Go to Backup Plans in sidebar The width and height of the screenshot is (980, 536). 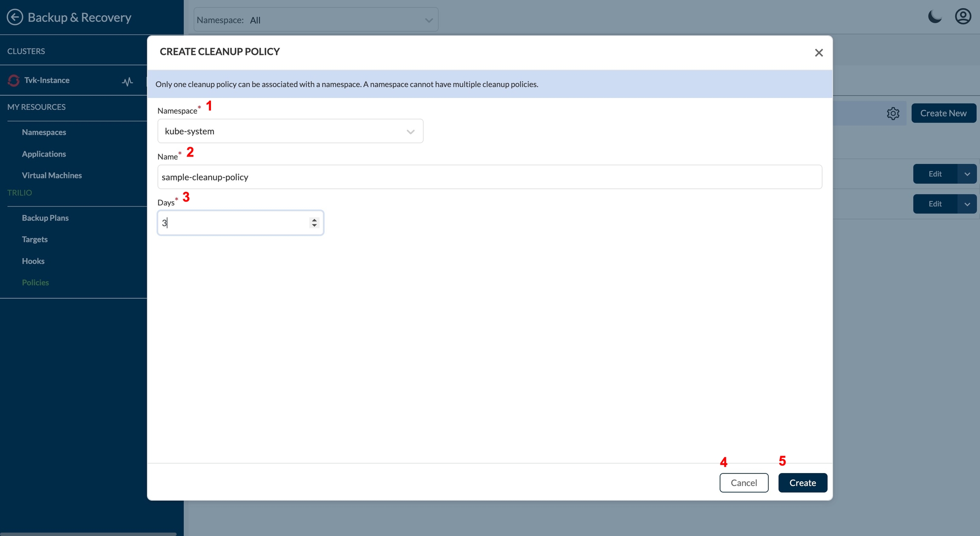(45, 218)
